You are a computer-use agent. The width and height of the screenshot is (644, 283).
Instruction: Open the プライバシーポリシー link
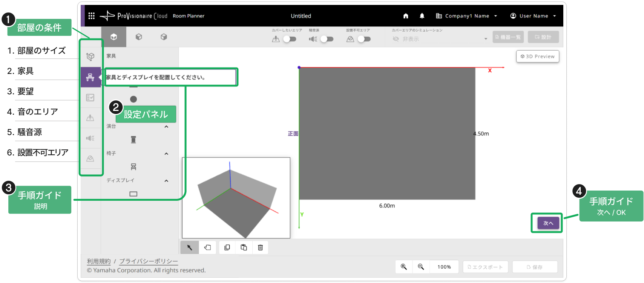pyautogui.click(x=149, y=261)
